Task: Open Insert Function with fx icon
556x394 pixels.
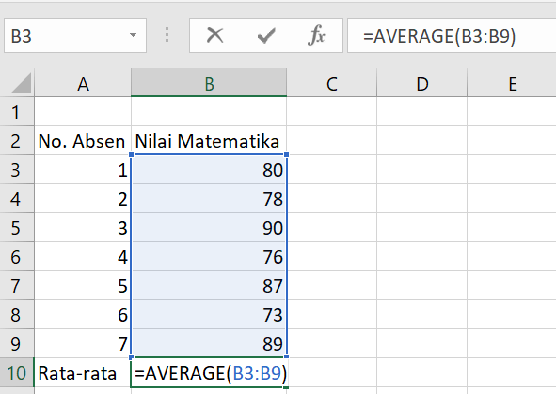Action: tap(317, 35)
